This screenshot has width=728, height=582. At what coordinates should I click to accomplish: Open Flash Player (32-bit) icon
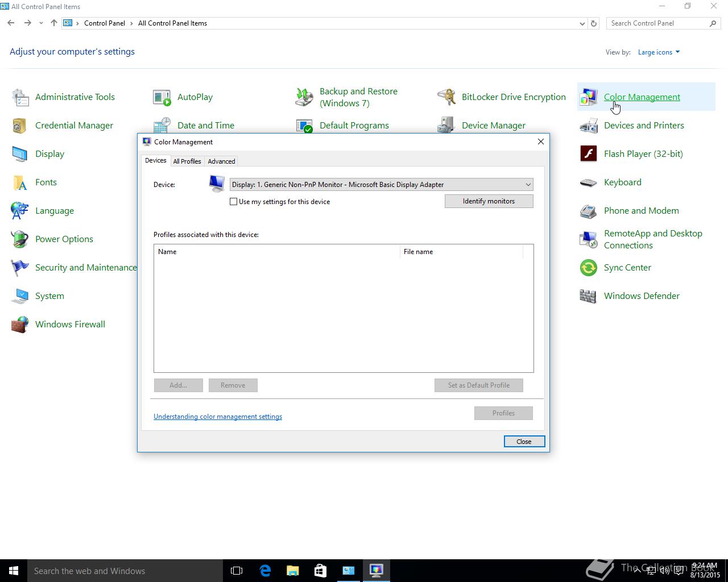tap(589, 154)
